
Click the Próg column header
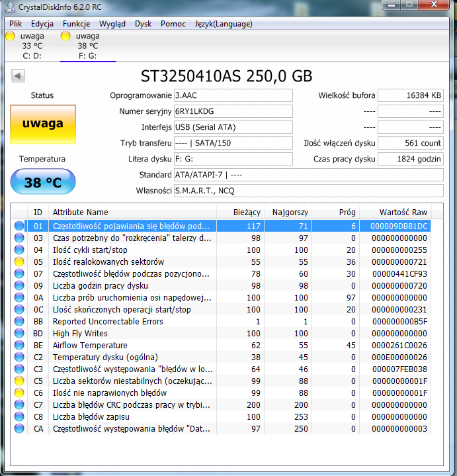pos(336,213)
